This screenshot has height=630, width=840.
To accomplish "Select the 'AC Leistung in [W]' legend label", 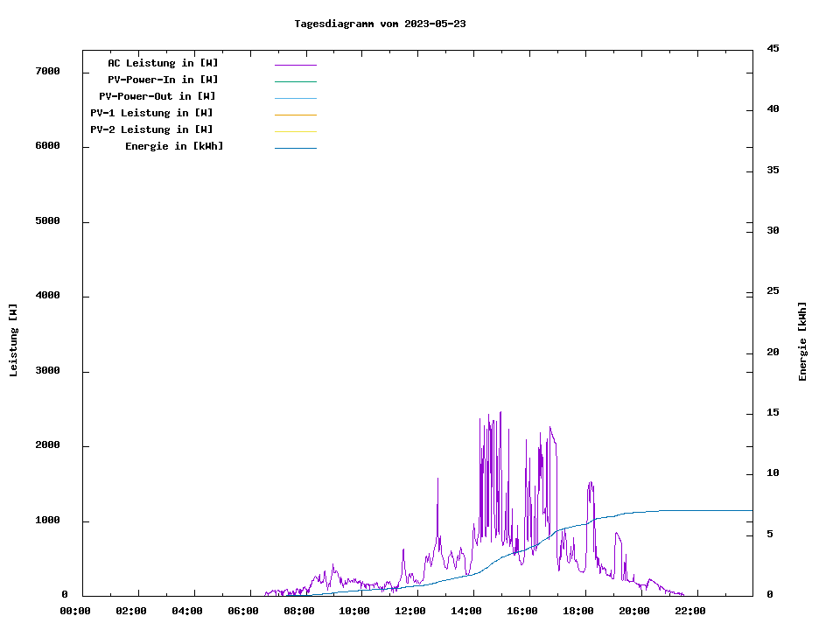I will (163, 63).
